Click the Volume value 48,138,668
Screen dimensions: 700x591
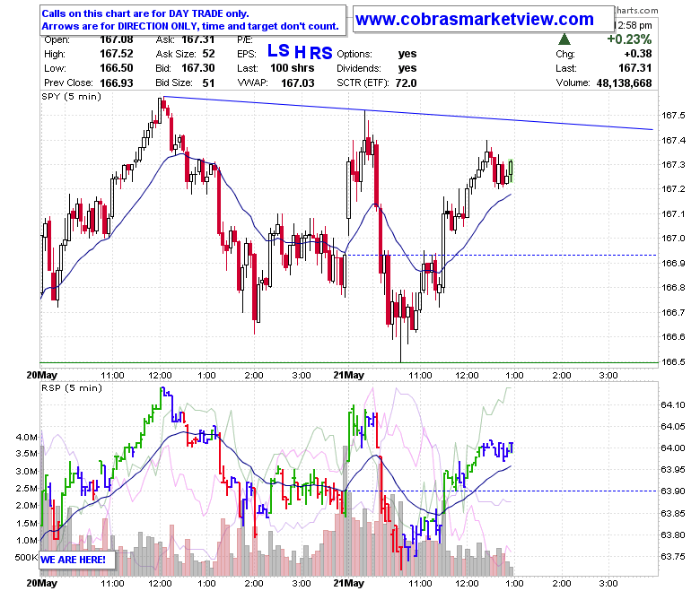624,83
